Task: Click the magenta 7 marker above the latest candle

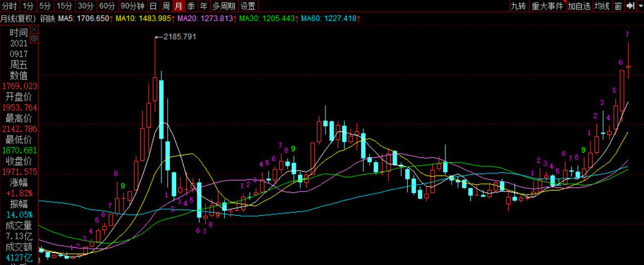Action: [627, 34]
